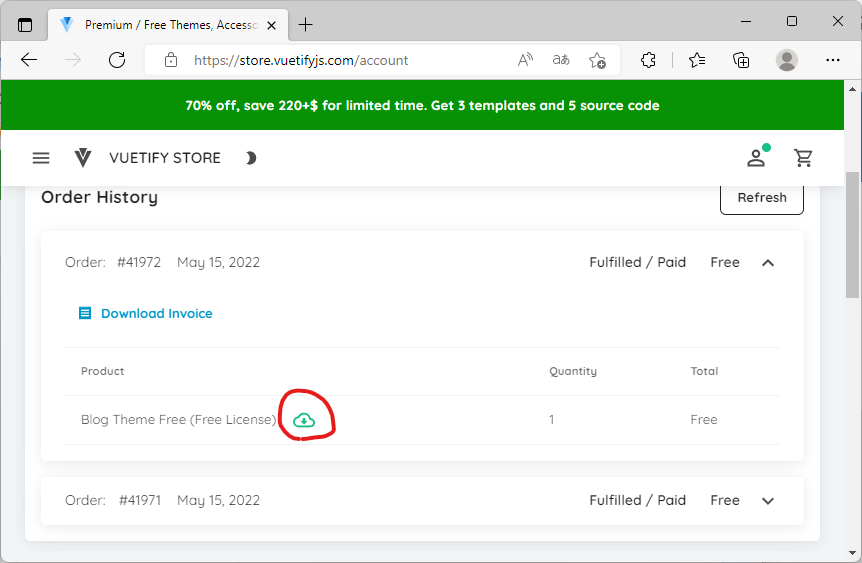The height and width of the screenshot is (563, 862).
Task: Click order number #41972
Action: [x=139, y=262]
